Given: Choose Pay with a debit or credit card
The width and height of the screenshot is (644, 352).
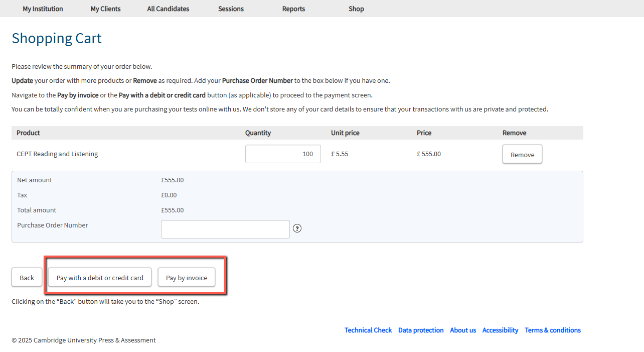Looking at the screenshot, I should (x=100, y=278).
